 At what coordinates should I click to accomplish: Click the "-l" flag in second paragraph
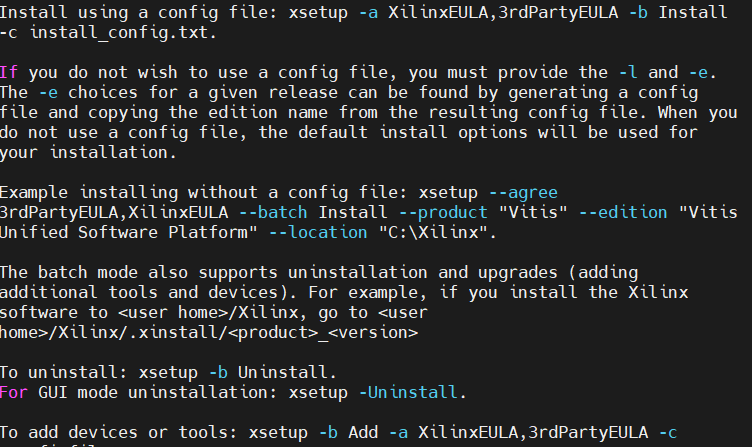click(628, 72)
